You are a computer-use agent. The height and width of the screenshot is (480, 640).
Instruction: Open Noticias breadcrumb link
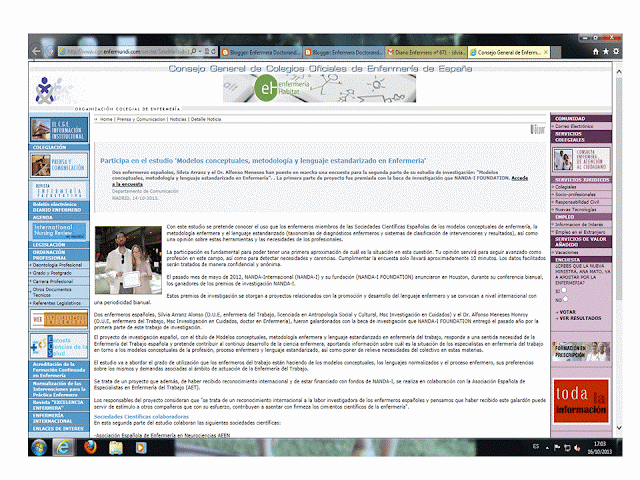pyautogui.click(x=178, y=119)
